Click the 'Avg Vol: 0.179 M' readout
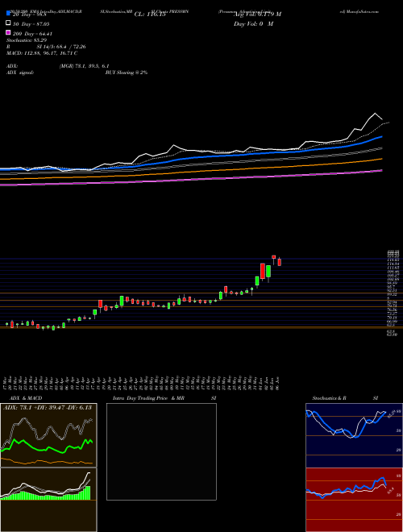403x532 pixels. pos(257,15)
